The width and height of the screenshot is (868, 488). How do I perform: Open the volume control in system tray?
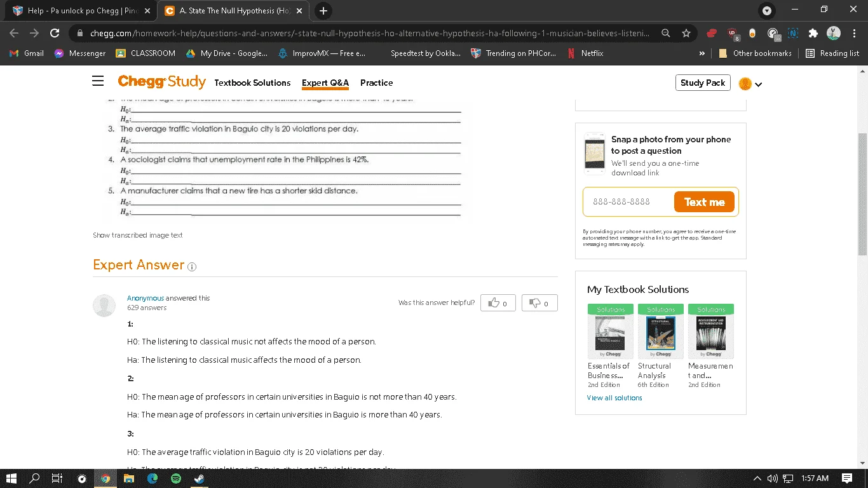point(773,478)
